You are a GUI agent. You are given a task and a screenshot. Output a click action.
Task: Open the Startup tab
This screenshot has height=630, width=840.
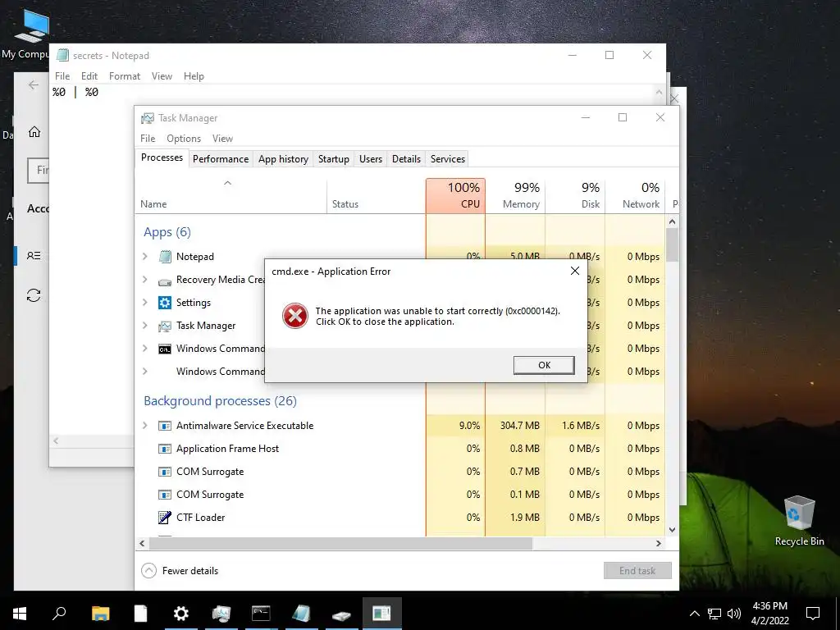click(334, 159)
